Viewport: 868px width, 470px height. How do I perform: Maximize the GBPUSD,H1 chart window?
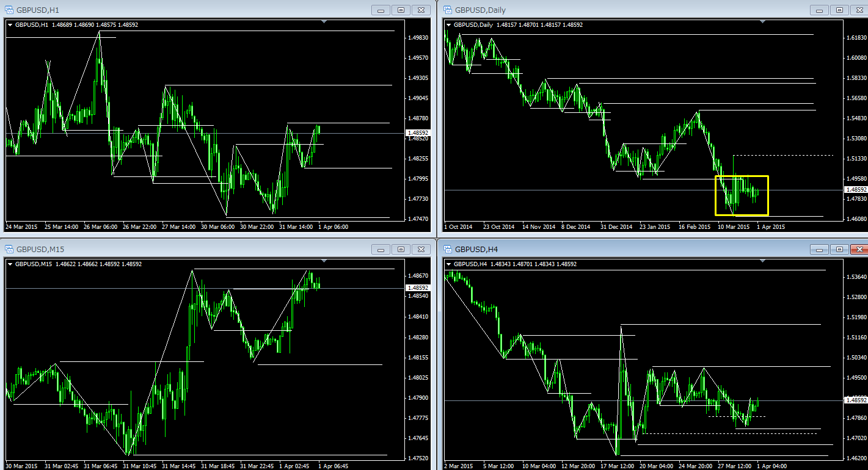click(401, 10)
